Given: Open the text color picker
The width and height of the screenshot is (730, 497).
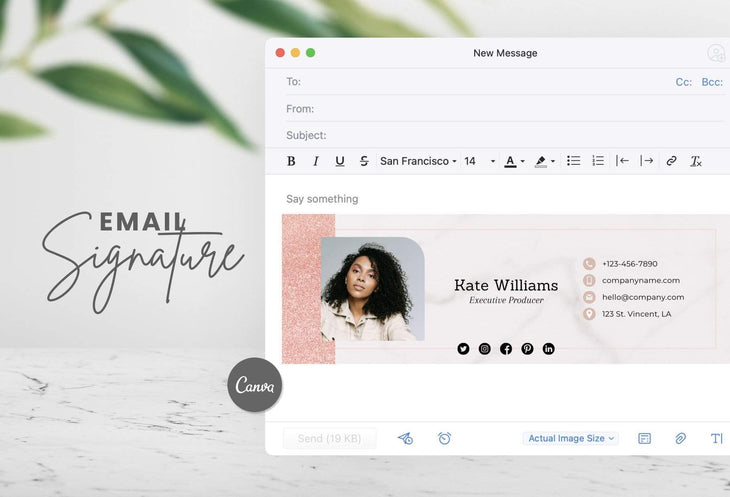Looking at the screenshot, I should pos(514,161).
